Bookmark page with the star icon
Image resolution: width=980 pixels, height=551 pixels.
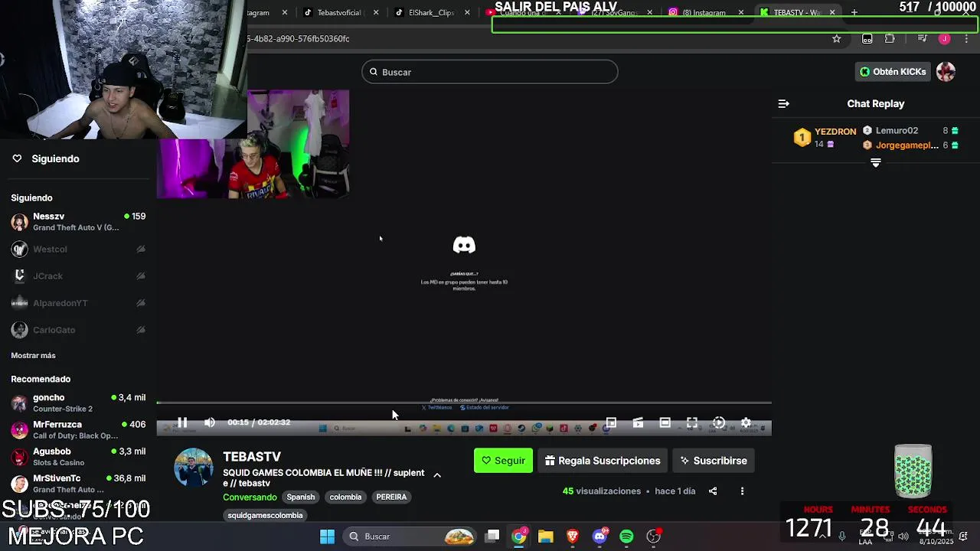click(x=837, y=39)
